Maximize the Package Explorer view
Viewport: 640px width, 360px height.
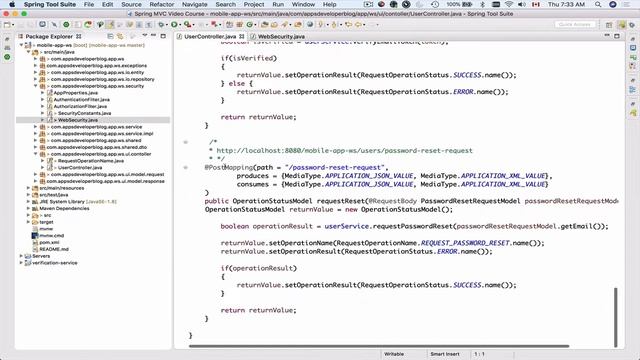click(x=163, y=36)
